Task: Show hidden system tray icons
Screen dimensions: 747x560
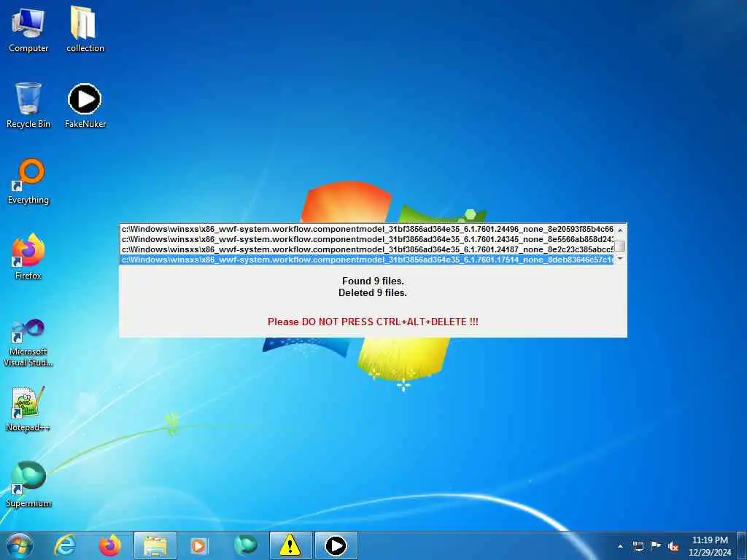Action: [x=620, y=546]
